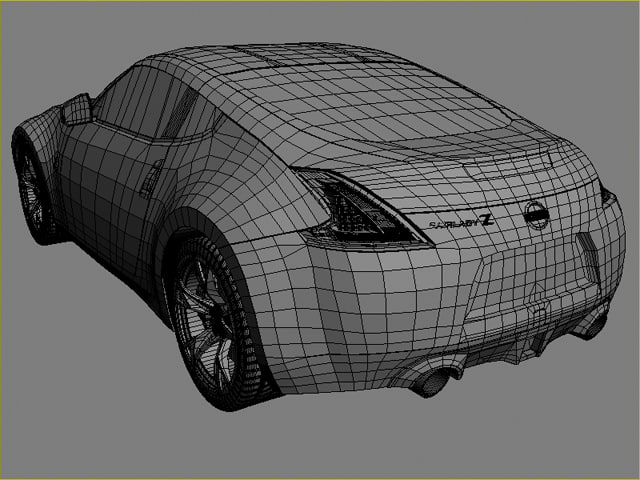Select the right exhaust pipe tip
Screen dimensions: 640x480
click(594, 324)
